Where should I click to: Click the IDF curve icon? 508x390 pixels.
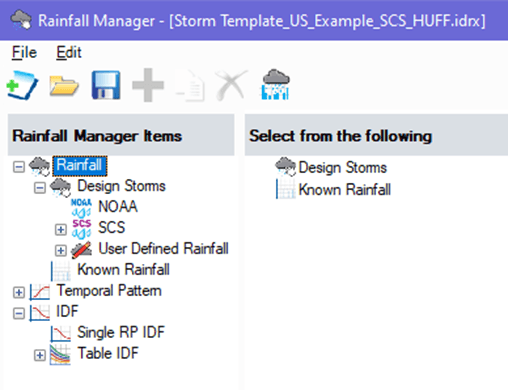(x=40, y=313)
